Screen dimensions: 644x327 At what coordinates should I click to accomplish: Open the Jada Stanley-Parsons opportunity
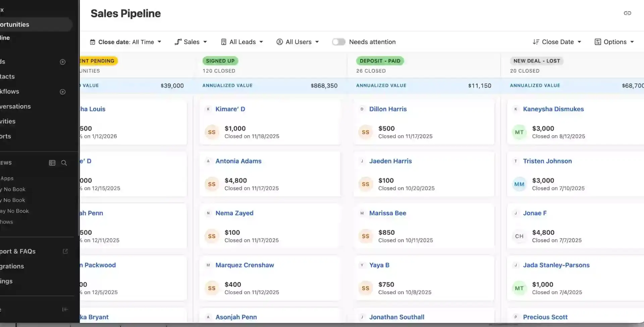point(556,265)
